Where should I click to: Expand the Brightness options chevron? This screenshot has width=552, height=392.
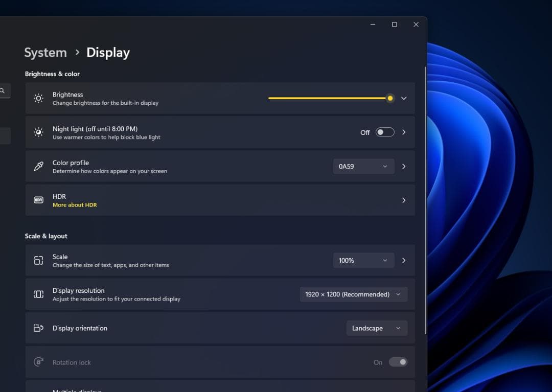(x=404, y=98)
